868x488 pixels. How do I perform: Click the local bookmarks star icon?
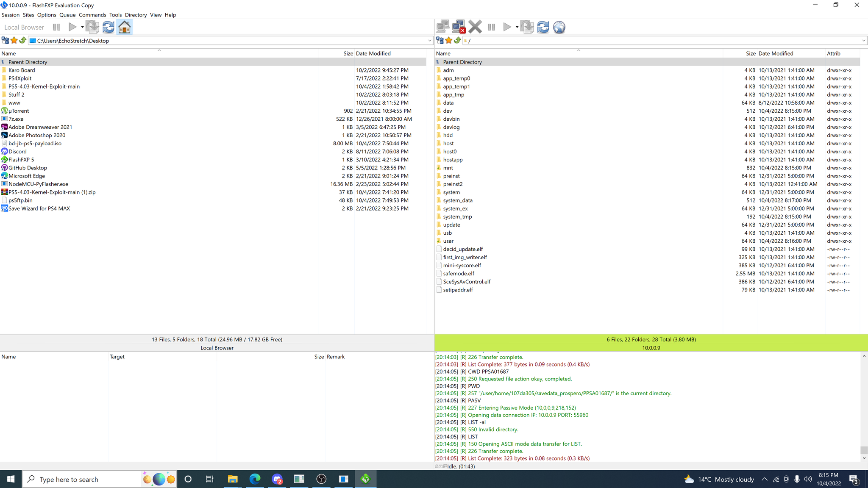14,41
